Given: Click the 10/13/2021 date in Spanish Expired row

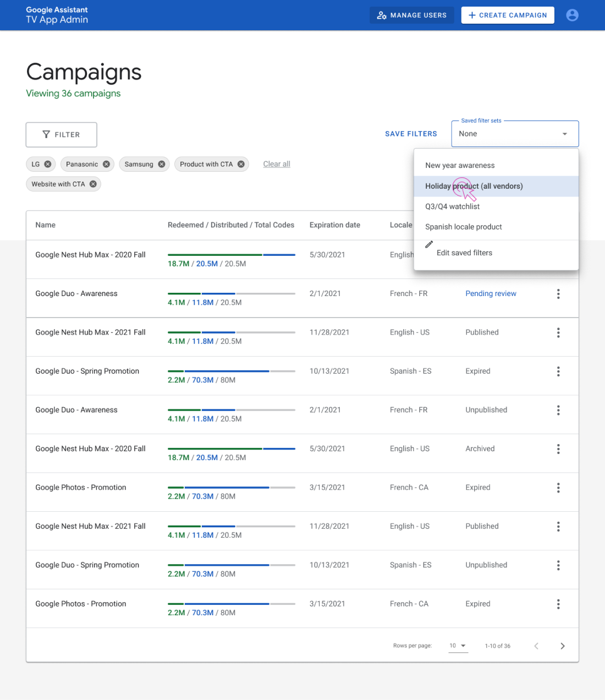Looking at the screenshot, I should [x=329, y=371].
